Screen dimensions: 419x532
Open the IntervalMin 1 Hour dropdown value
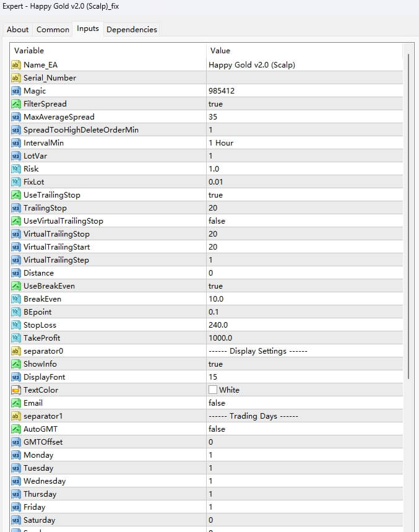[221, 143]
